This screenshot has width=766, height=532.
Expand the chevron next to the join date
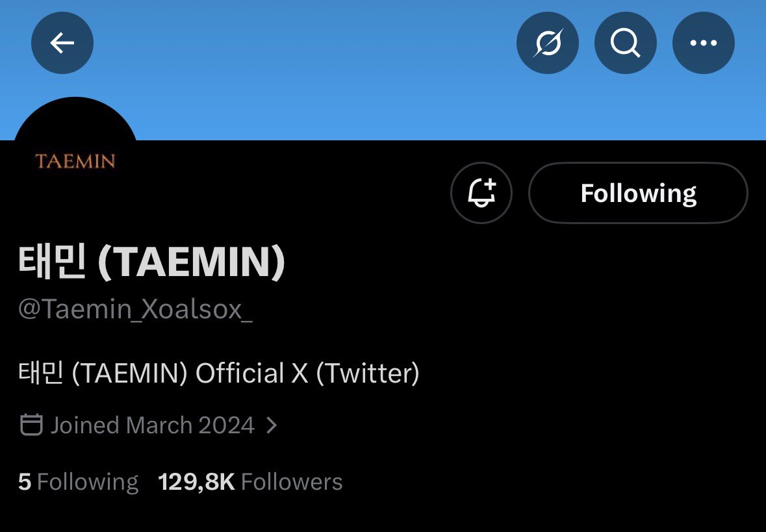tap(272, 425)
